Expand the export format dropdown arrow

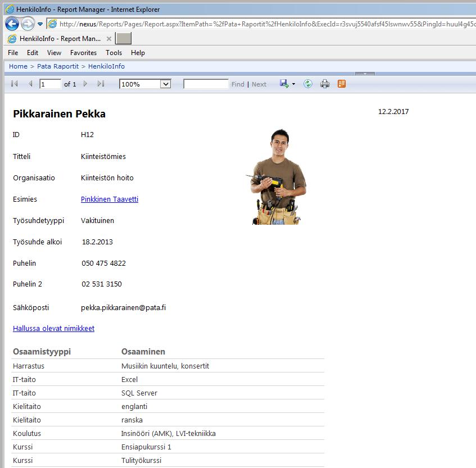coord(293,84)
